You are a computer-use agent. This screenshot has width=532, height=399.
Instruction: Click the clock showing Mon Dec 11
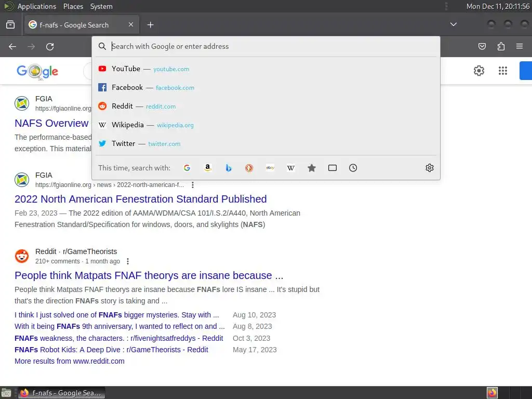498,6
